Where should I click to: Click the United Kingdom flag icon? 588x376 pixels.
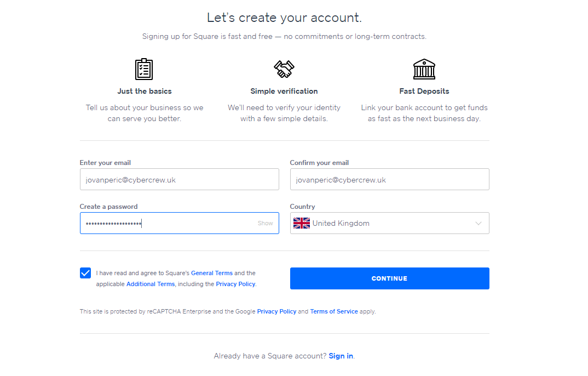click(x=302, y=223)
